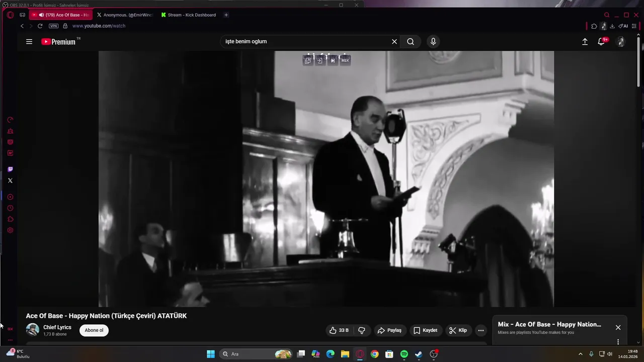Open the Opera tab search icon
Image resolution: width=644 pixels, height=362 pixels.
point(607,15)
